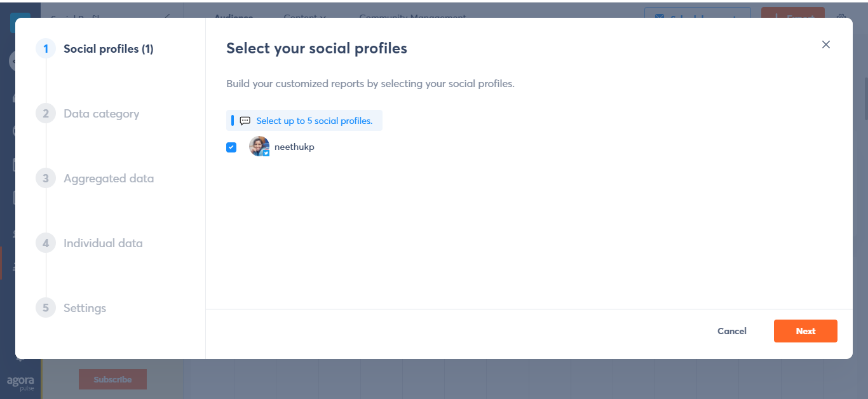The width and height of the screenshot is (868, 399).
Task: Click the Subscribe button behind dialog
Action: point(112,379)
